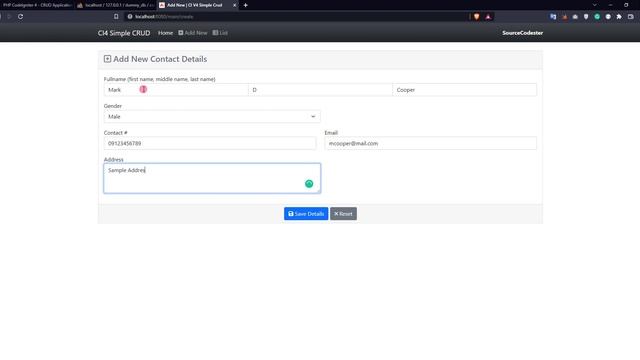Click the gray extension icon beside the shield

(x=575, y=17)
